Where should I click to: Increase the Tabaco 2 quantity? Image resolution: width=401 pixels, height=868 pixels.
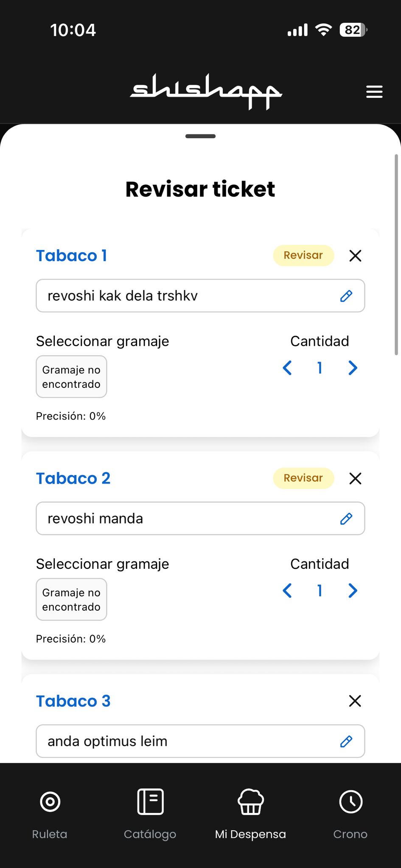[x=353, y=590]
